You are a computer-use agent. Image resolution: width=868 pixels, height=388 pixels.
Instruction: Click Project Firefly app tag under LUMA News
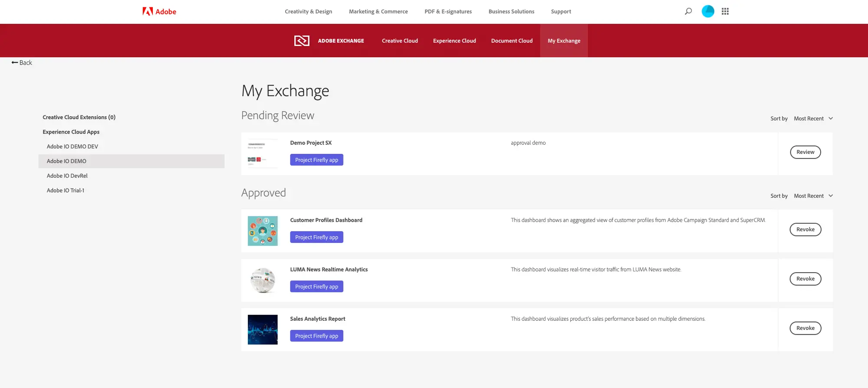(x=316, y=287)
